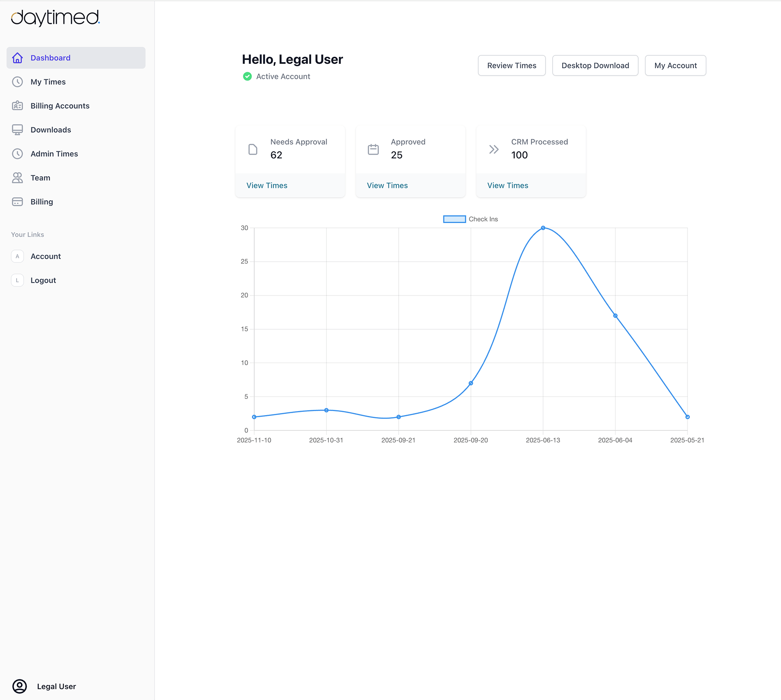Click the Dashboard home icon
The height and width of the screenshot is (700, 781).
17,58
